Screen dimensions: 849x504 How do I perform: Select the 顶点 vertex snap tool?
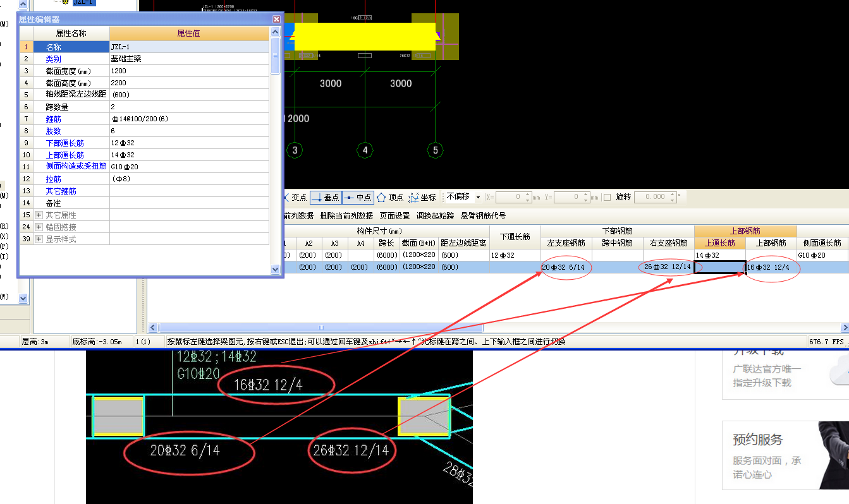pos(390,197)
